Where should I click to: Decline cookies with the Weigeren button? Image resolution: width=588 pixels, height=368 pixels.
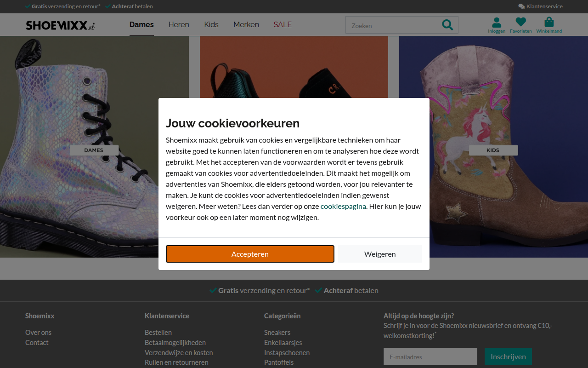pyautogui.click(x=380, y=254)
